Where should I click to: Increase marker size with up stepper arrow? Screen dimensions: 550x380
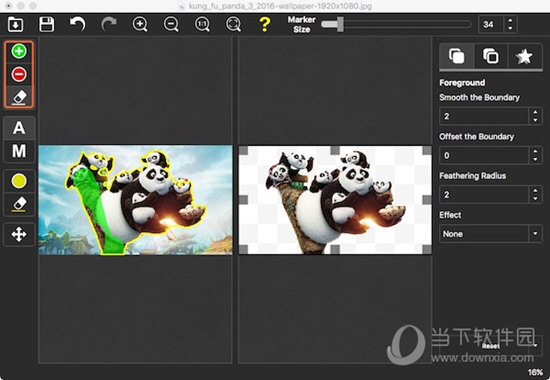(x=510, y=21)
